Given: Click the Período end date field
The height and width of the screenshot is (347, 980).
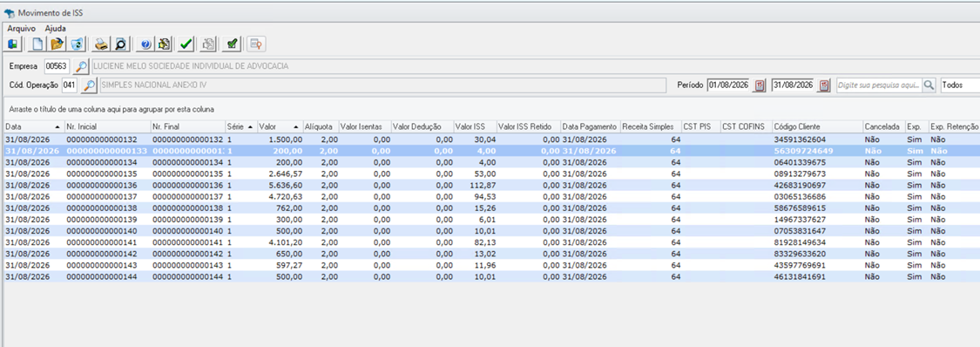Looking at the screenshot, I should pyautogui.click(x=793, y=85).
